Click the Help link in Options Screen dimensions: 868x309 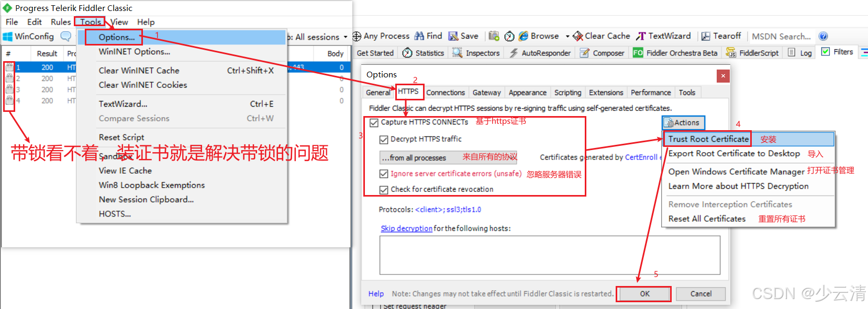pyautogui.click(x=376, y=294)
